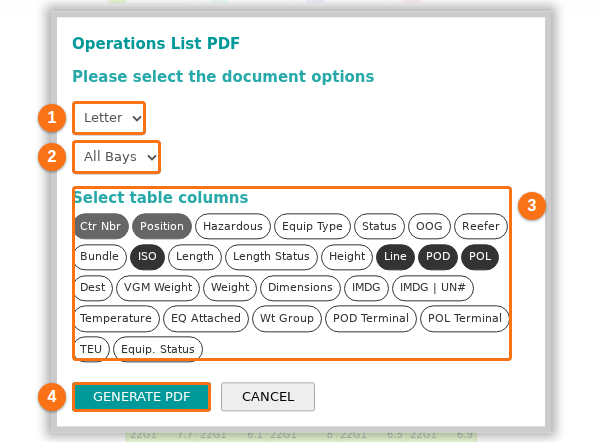Screen dimensions: 602x442
Task: Enable the TEU column chip
Action: tap(91, 349)
